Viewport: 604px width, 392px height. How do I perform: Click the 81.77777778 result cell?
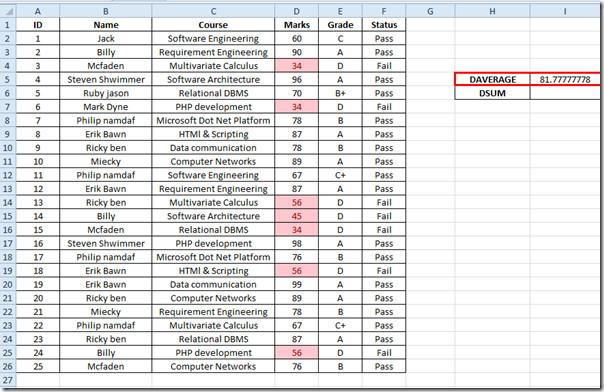[x=565, y=80]
